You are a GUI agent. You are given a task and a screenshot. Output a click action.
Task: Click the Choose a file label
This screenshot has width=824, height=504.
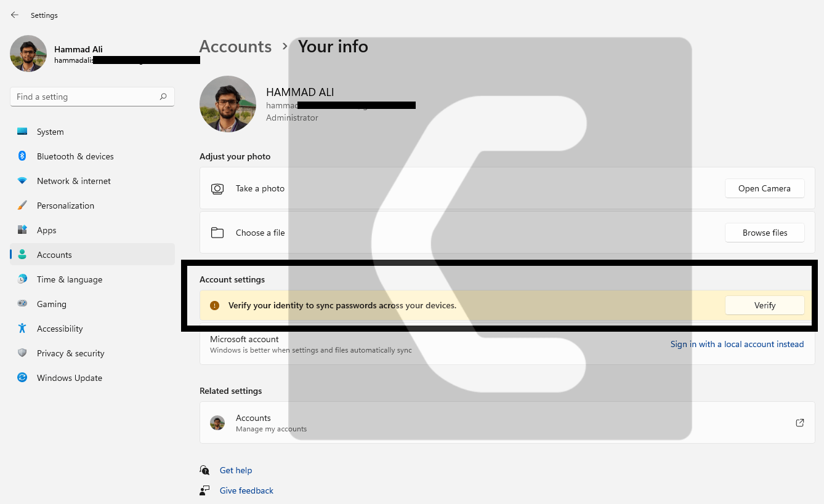pyautogui.click(x=260, y=233)
